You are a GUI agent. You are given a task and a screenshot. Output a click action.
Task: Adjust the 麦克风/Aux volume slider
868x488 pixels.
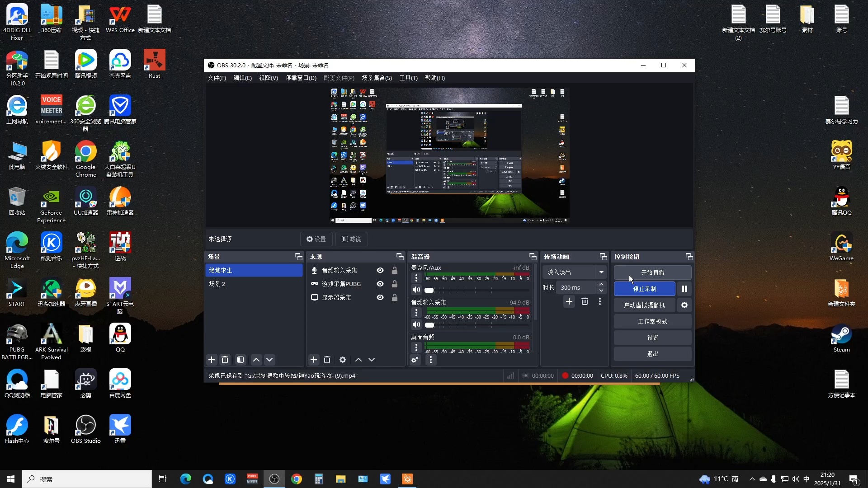pyautogui.click(x=477, y=290)
